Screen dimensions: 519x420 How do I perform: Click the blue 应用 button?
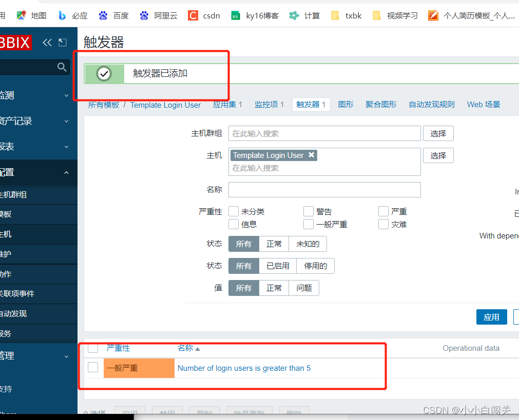tap(491, 317)
